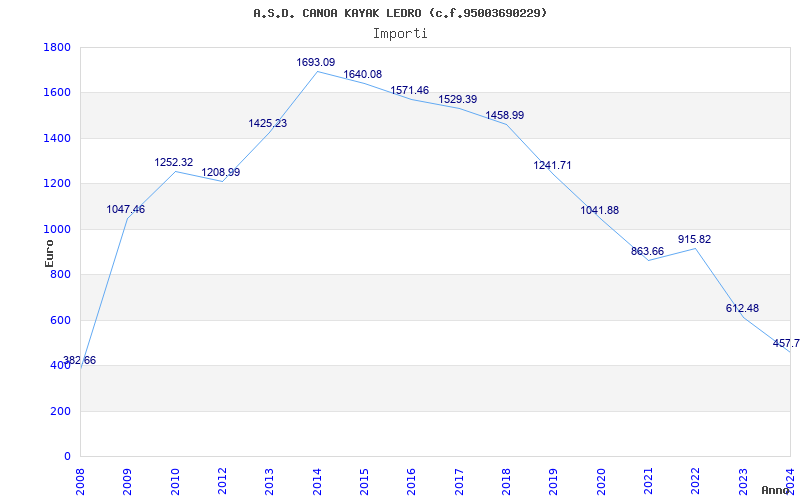Click the y-axis tick 1200
The image size is (800, 500).
(57, 184)
